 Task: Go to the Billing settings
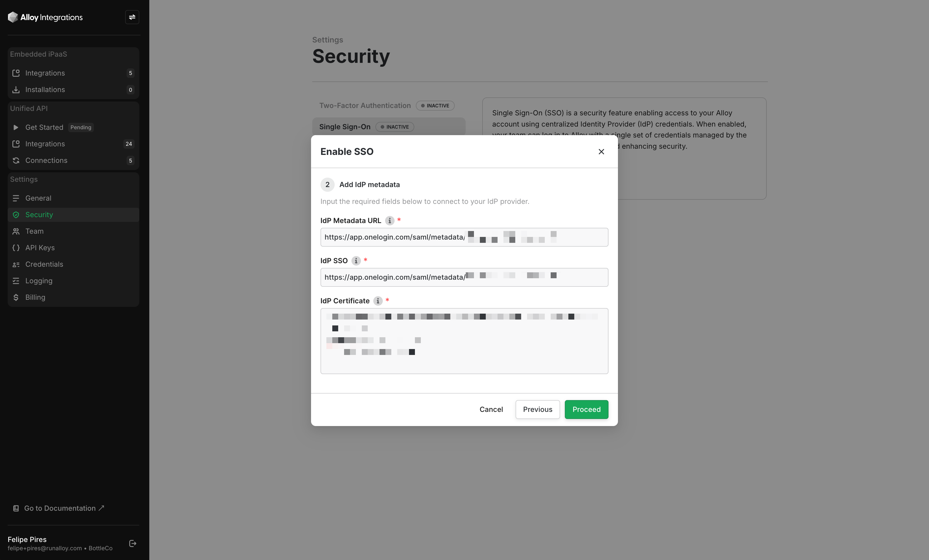point(35,297)
